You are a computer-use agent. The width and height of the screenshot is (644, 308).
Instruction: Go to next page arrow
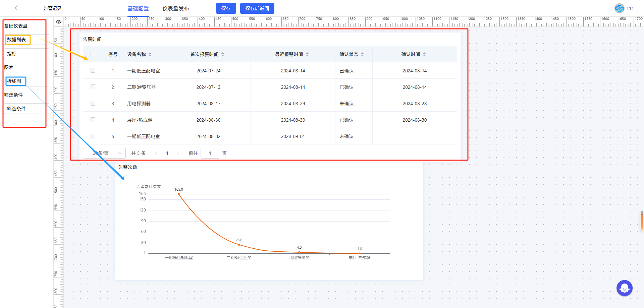178,153
